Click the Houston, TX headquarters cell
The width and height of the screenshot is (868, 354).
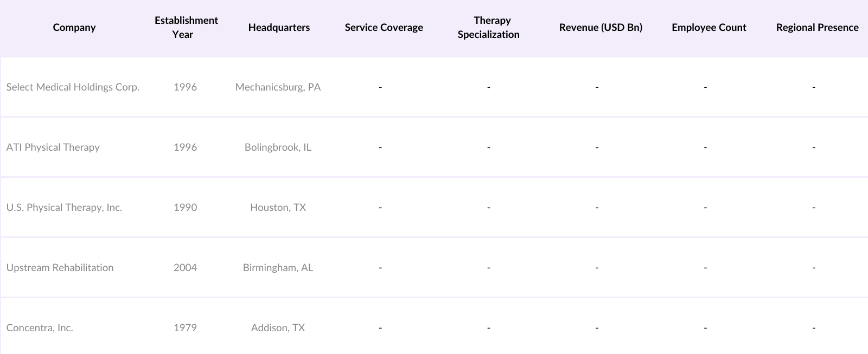[278, 208]
